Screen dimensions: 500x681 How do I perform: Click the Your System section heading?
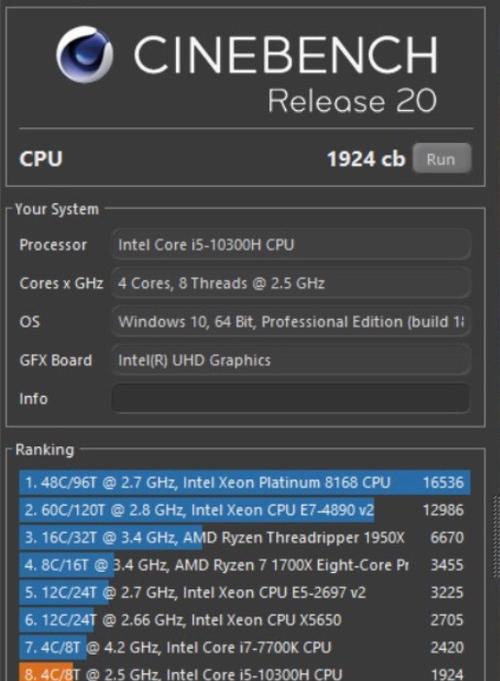coord(57,209)
